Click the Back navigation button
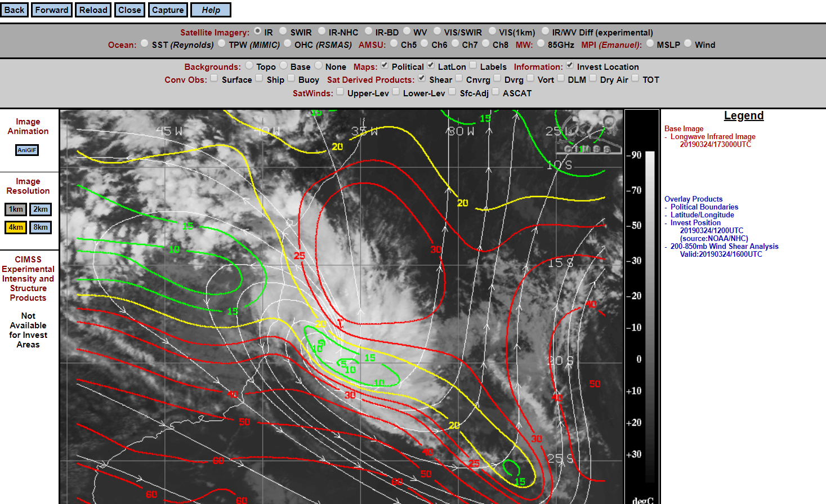 (x=14, y=10)
